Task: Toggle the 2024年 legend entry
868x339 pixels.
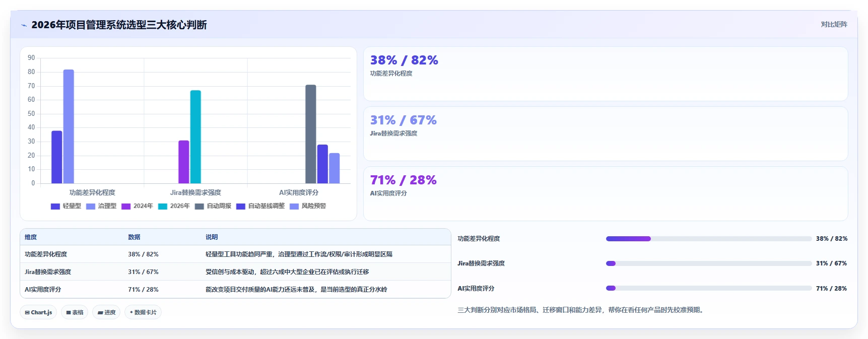Action: 137,206
